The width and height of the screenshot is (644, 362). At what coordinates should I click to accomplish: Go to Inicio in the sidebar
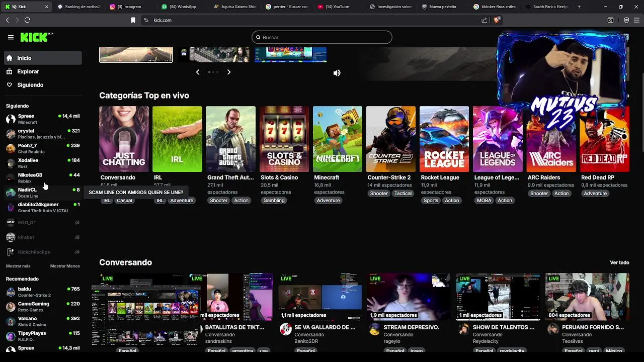pyautogui.click(x=43, y=58)
